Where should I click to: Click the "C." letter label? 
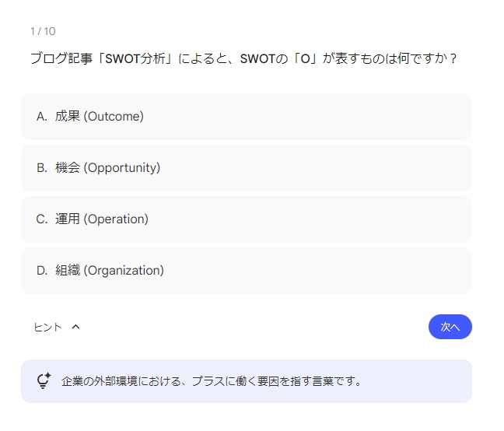click(42, 219)
